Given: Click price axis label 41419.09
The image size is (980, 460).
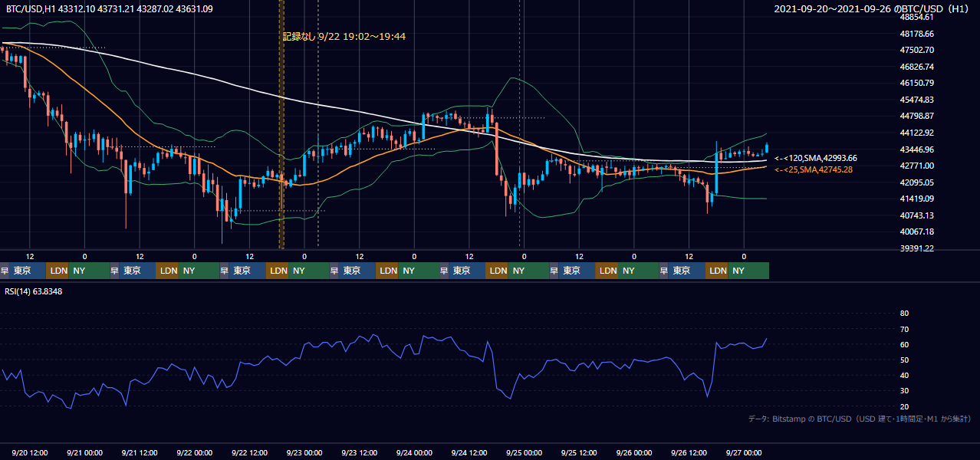Looking at the screenshot, I should tap(916, 199).
